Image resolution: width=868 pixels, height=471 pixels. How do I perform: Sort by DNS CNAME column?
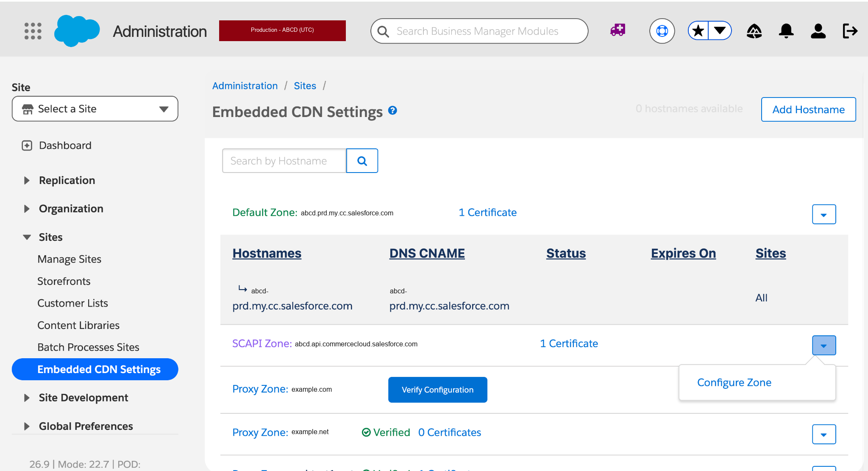tap(427, 253)
